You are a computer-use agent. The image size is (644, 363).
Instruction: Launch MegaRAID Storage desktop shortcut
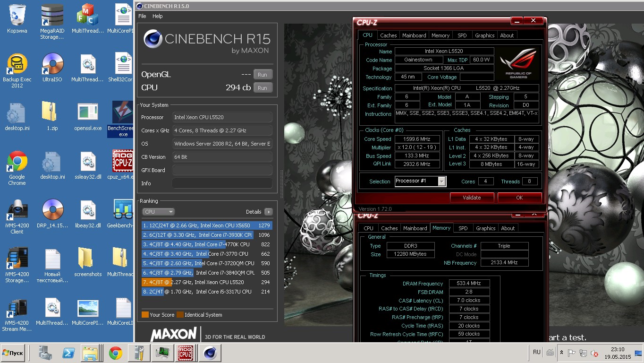[x=52, y=21]
